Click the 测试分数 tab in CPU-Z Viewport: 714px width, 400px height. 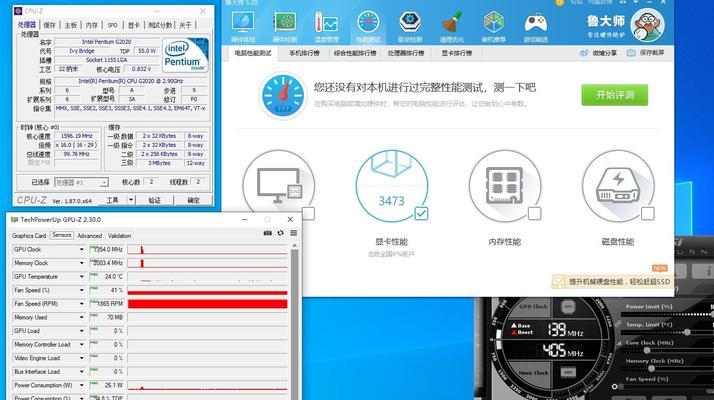coord(160,25)
